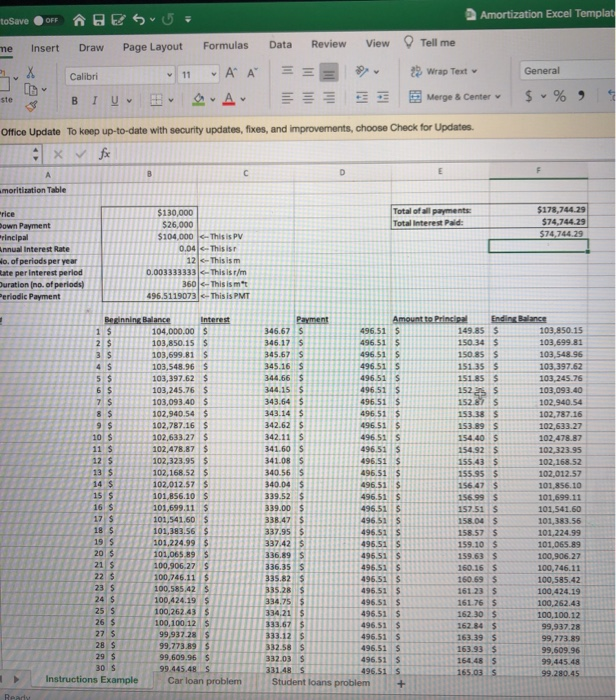Click the Redo arrow icon

[x=168, y=19]
